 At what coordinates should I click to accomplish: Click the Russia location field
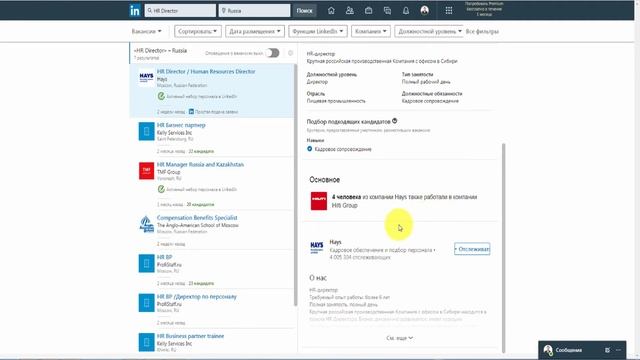click(x=255, y=11)
